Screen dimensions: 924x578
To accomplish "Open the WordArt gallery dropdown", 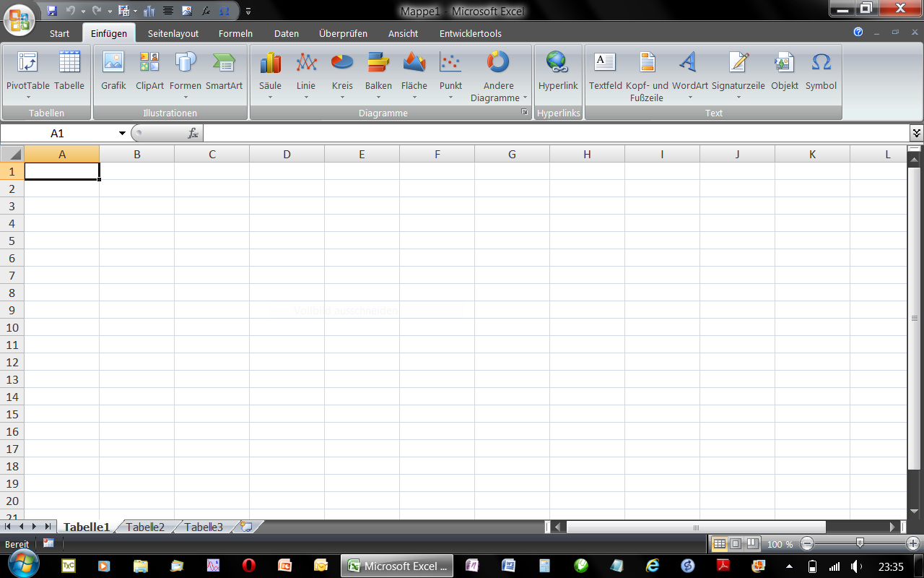I will click(689, 75).
